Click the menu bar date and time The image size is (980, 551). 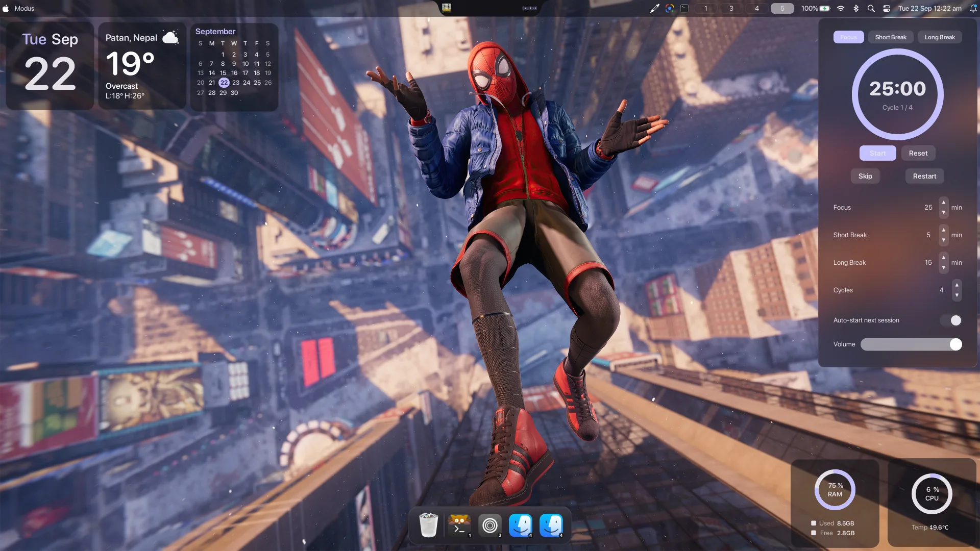tap(929, 8)
